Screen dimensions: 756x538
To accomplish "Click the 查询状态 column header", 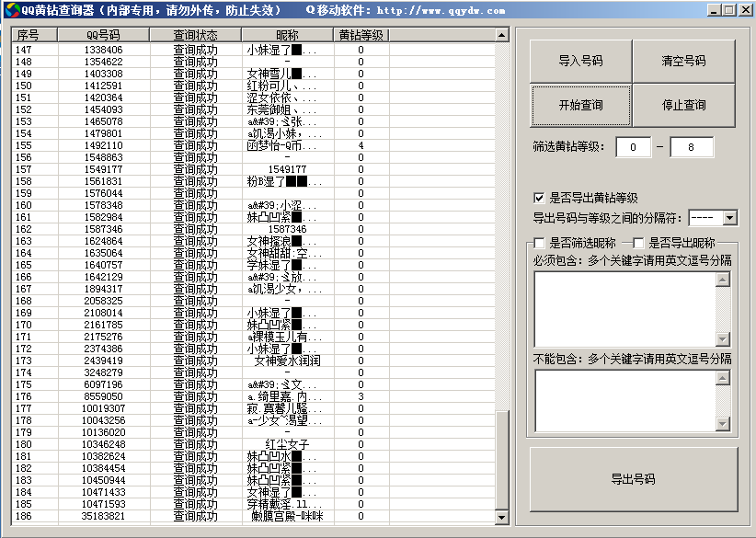I will [x=196, y=35].
